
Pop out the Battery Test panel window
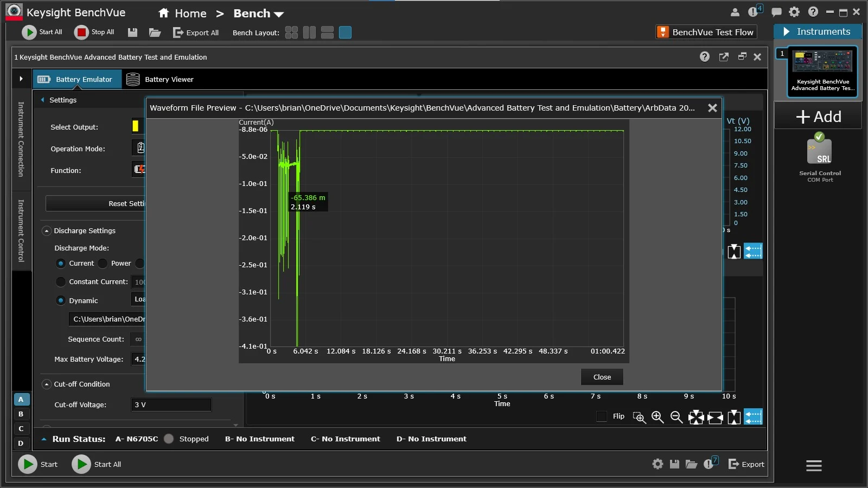[x=724, y=57]
